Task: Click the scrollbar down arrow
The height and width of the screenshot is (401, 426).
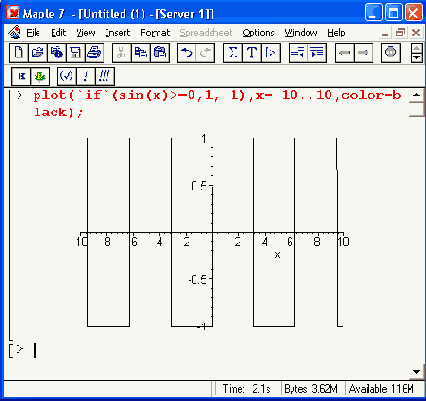Action: pyautogui.click(x=416, y=372)
